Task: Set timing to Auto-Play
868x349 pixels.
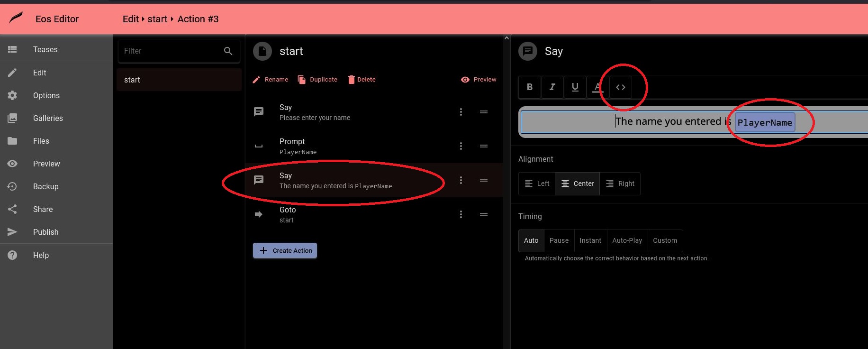Action: [627, 240]
